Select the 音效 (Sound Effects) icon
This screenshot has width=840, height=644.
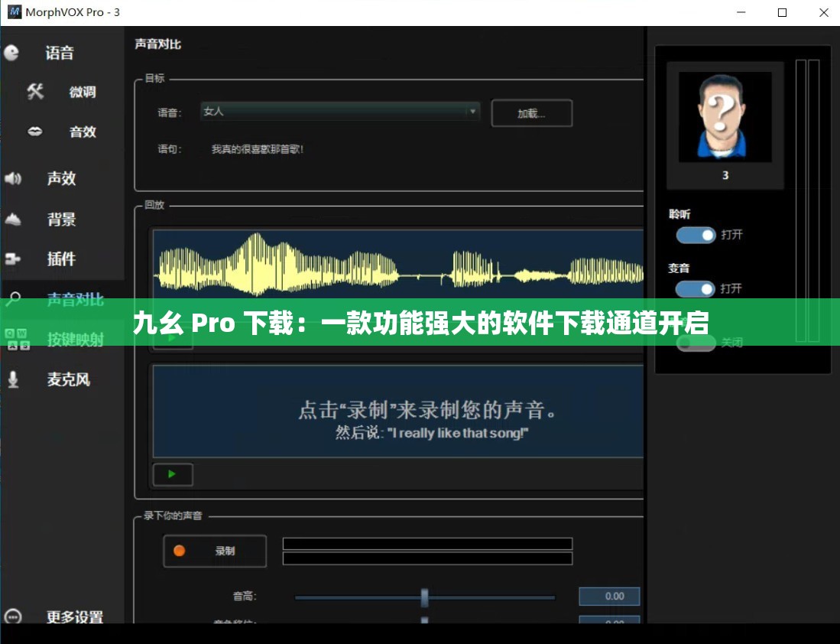coord(34,132)
